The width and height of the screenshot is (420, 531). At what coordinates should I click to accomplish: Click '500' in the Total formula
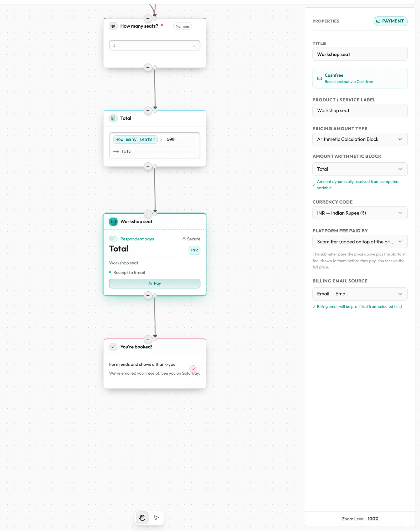(171, 140)
